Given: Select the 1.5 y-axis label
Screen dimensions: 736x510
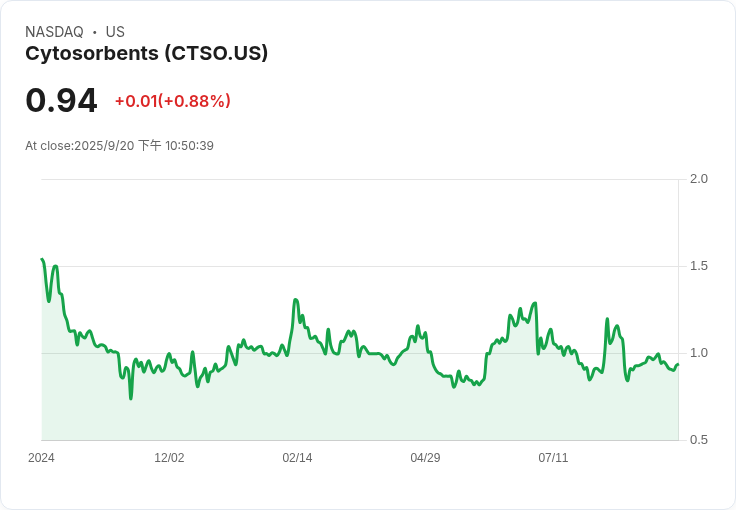Looking at the screenshot, I should tap(699, 266).
